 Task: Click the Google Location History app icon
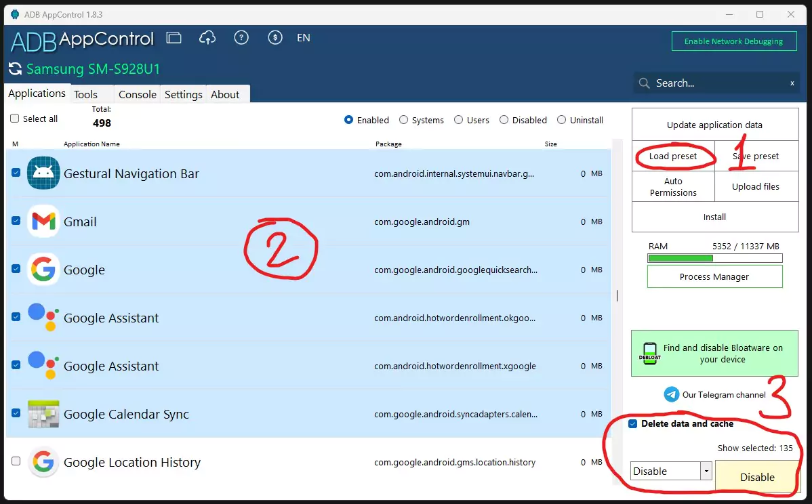(x=43, y=461)
